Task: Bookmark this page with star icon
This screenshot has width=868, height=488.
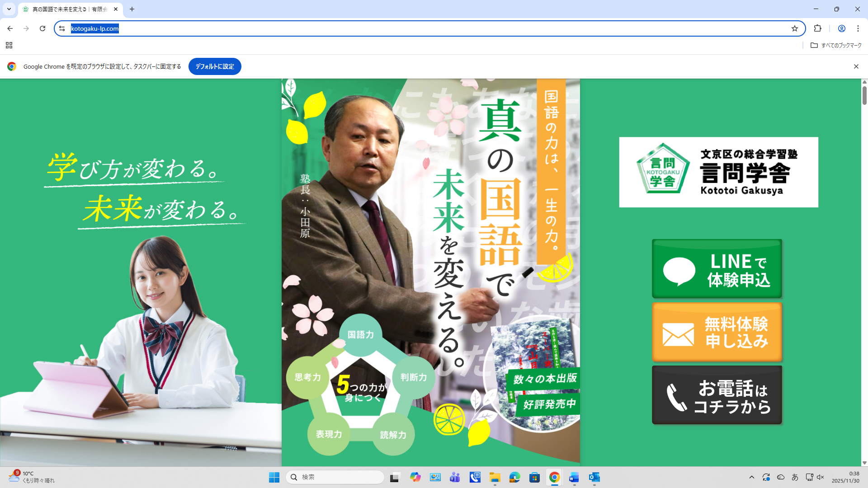Action: click(x=795, y=28)
